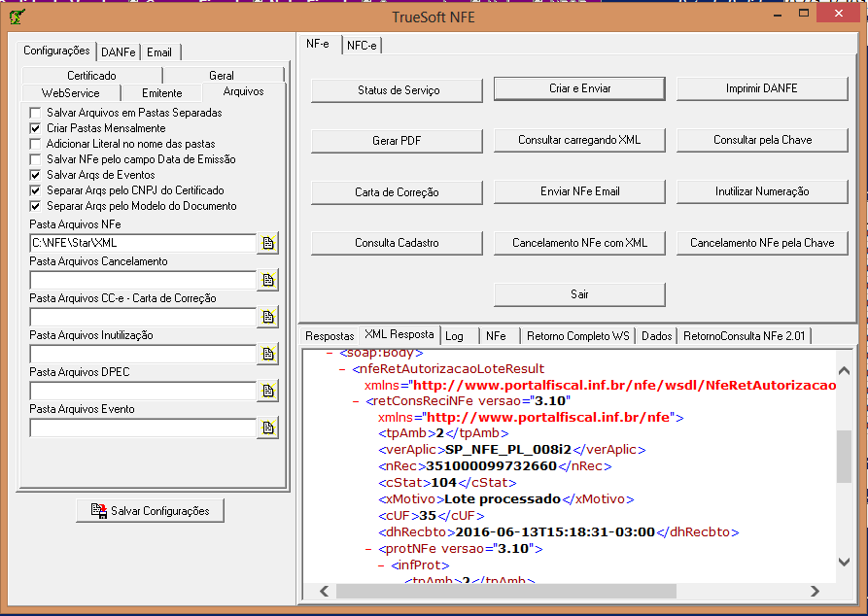This screenshot has width=868, height=616.
Task: Switch to the NFC-e tab
Action: click(x=362, y=46)
